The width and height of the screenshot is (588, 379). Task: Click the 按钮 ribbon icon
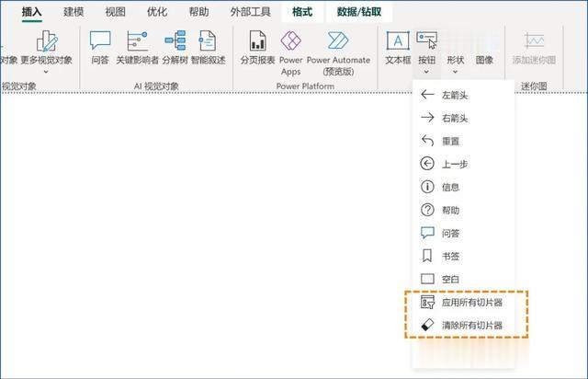426,40
